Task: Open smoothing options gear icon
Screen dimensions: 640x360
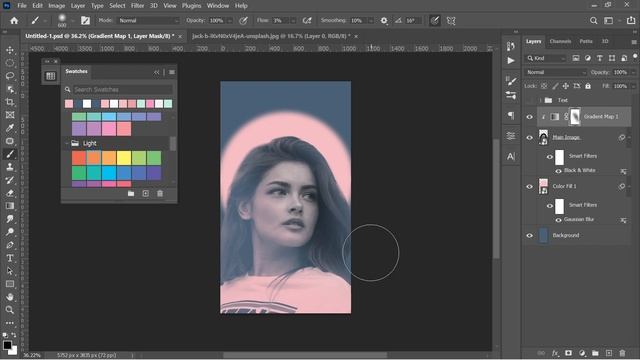Action: (x=384, y=20)
